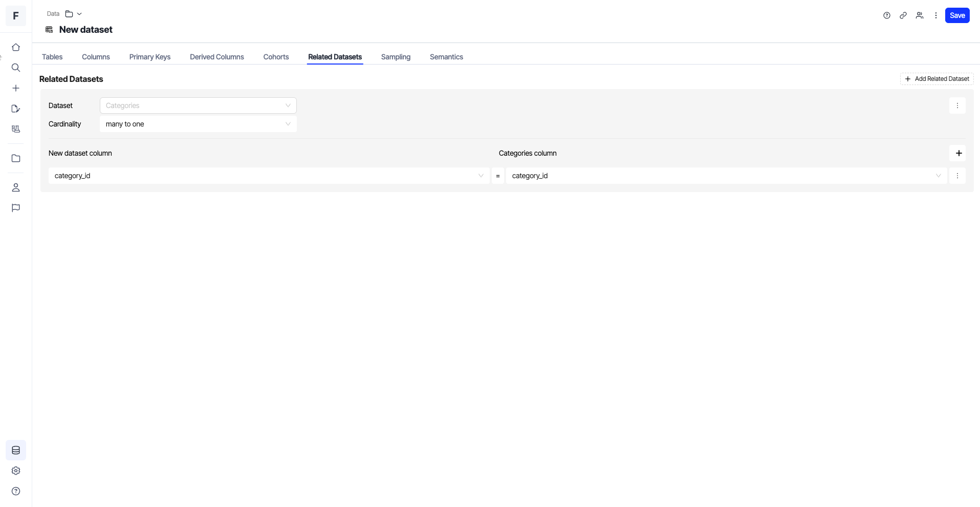Click the copy link icon in header
Screen dimensions: 980x507
903,15
